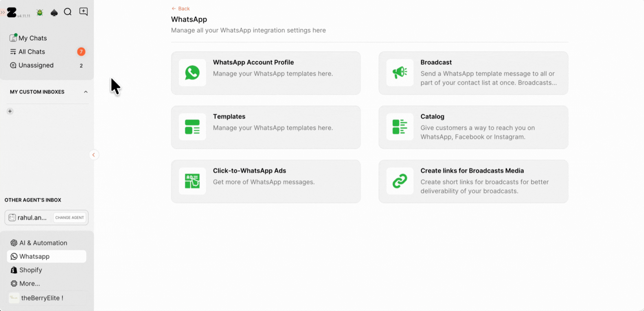Collapse sidebar with round chevron handle
Image resolution: width=644 pixels, height=311 pixels.
tap(93, 155)
